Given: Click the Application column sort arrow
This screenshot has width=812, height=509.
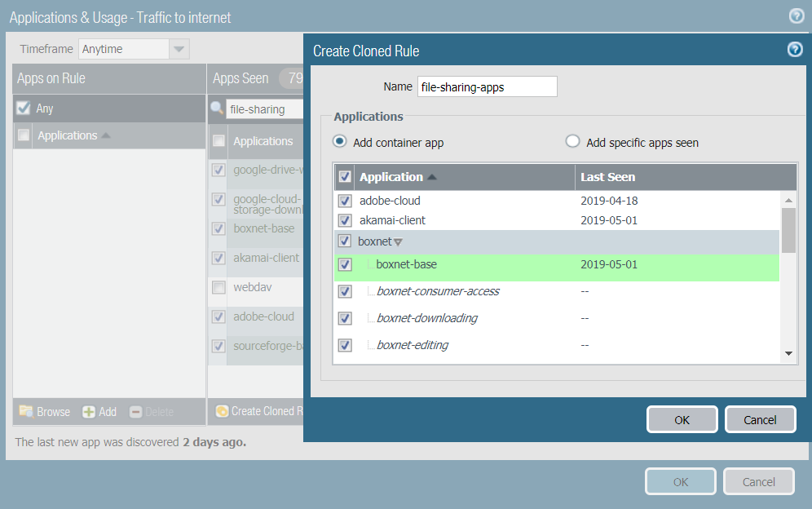Looking at the screenshot, I should 431,177.
